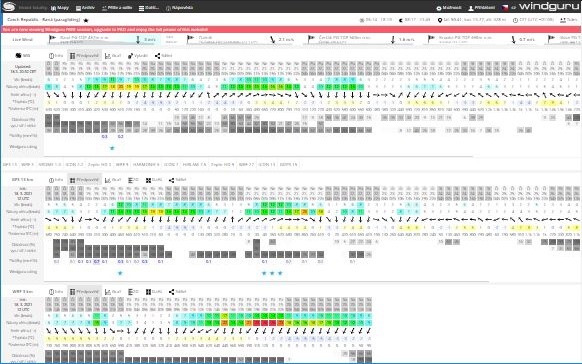
Task: Open the Archiv menu item
Action: click(x=85, y=8)
